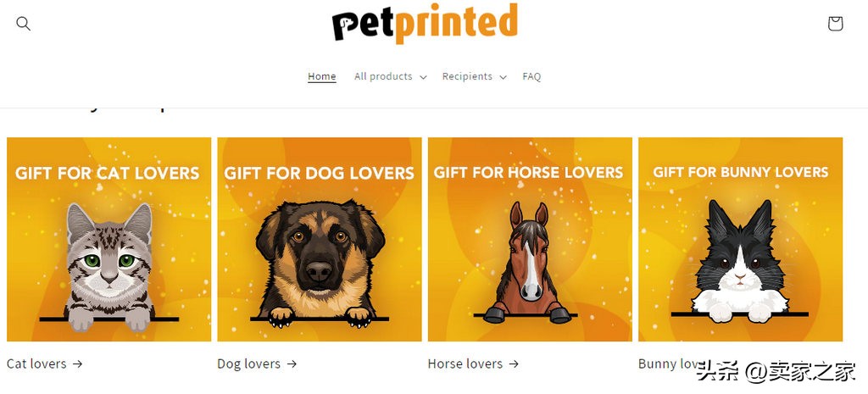Go to the Home menu item
The image size is (868, 394).
(321, 76)
